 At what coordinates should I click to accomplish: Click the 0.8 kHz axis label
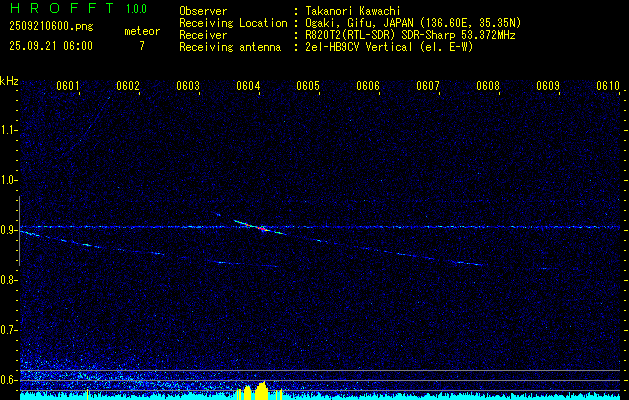click(x=7, y=280)
